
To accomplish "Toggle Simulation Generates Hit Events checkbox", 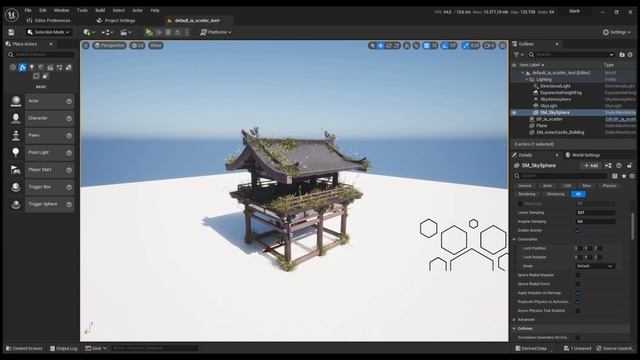I will coord(578,338).
